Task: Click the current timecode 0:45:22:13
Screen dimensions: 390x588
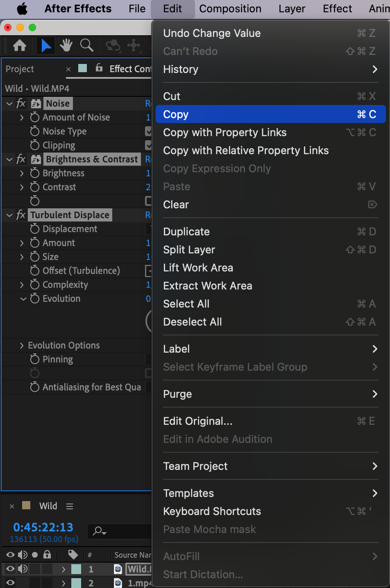Action: [43, 527]
